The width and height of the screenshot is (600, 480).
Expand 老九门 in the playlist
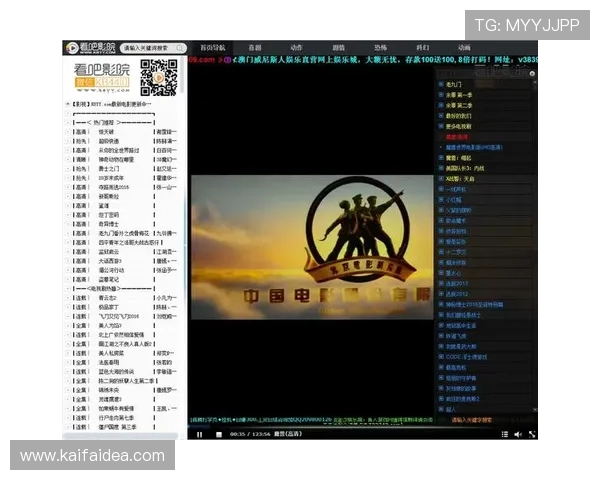pos(440,84)
